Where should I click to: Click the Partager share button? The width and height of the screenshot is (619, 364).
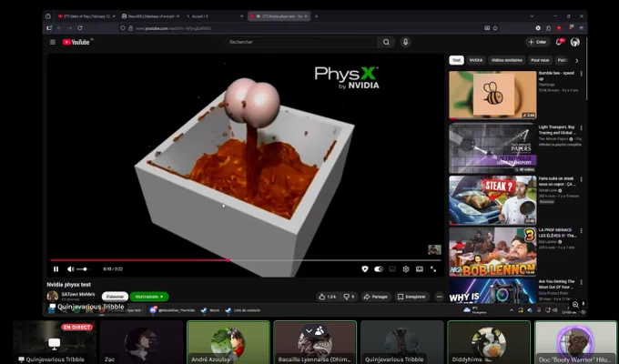pos(376,297)
